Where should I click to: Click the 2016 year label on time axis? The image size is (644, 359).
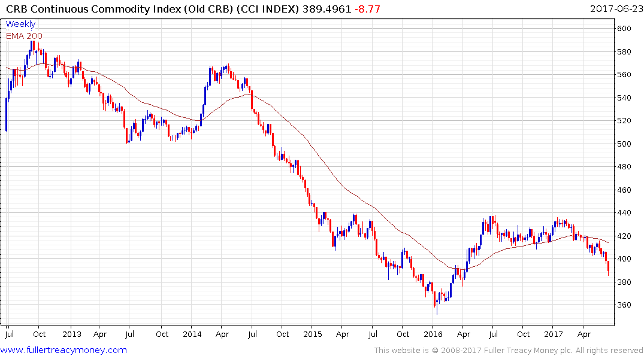tap(433, 334)
